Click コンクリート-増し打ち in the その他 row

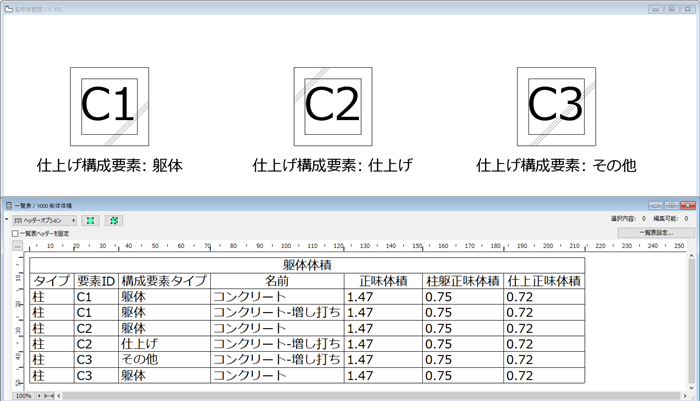click(277, 359)
